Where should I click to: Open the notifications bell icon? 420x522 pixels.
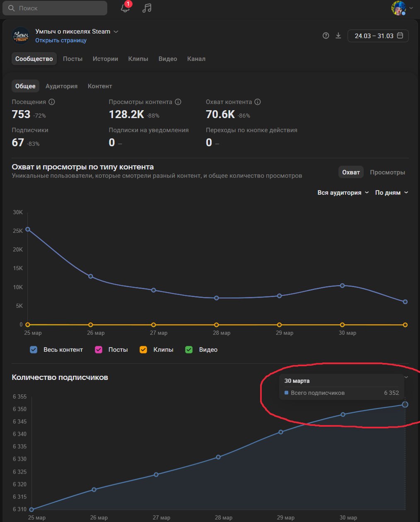(x=125, y=8)
